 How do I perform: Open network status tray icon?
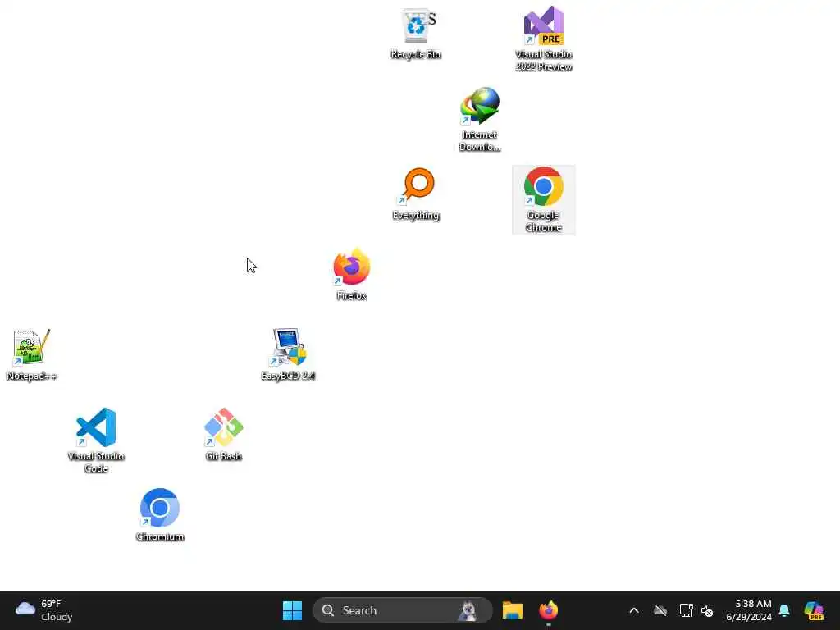(686, 610)
